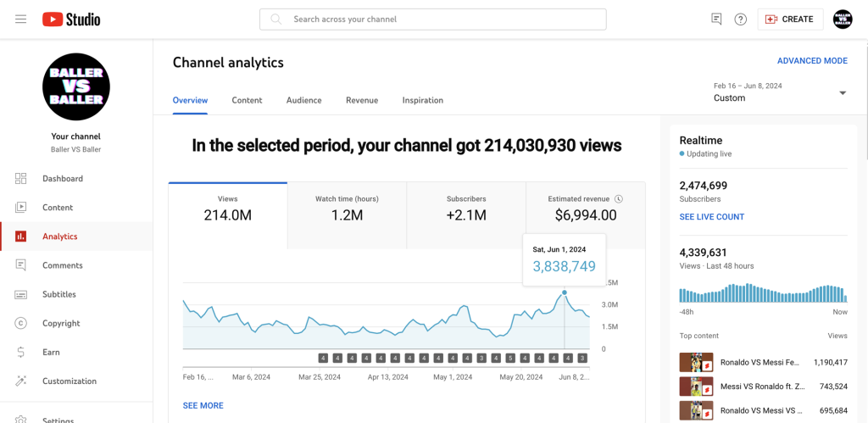868x423 pixels.
Task: Open Earn in the sidebar
Action: click(76, 352)
